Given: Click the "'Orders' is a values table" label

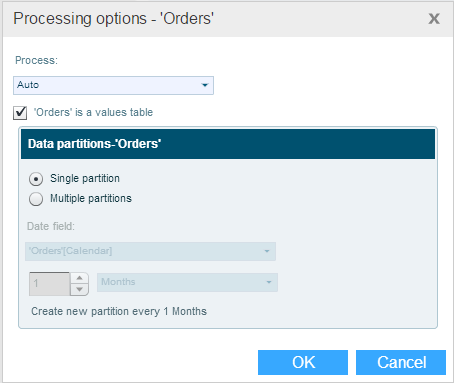Looking at the screenshot, I should click(93, 112).
